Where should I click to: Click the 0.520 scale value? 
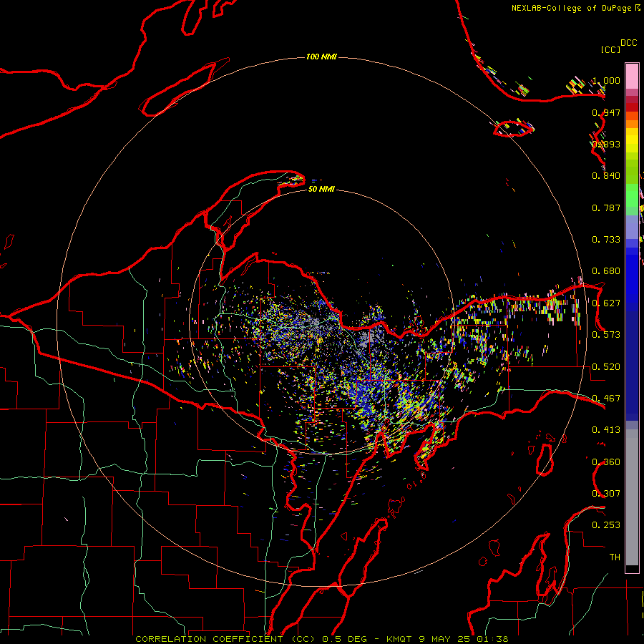606,367
